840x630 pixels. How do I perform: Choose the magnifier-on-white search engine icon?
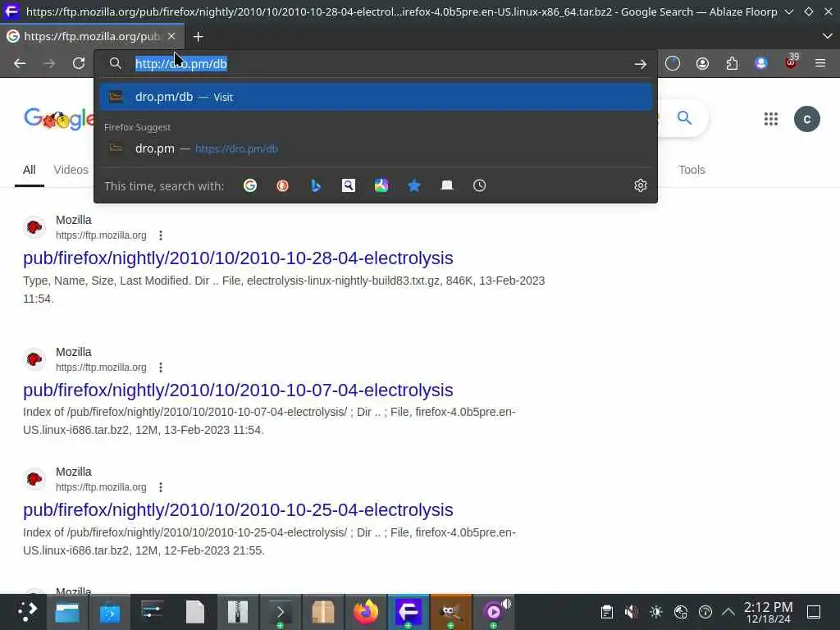[348, 185]
